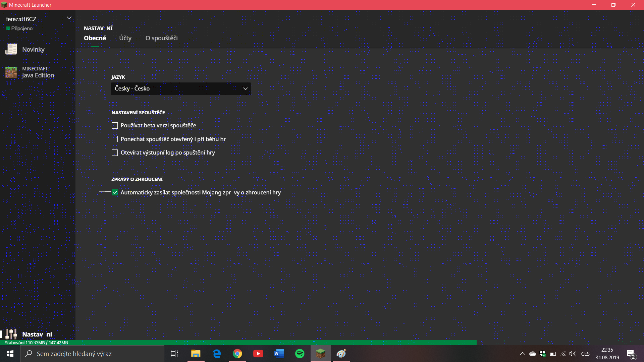The height and width of the screenshot is (362, 644).
Task: Click the Paint palette taskbar icon
Action: 341,354
